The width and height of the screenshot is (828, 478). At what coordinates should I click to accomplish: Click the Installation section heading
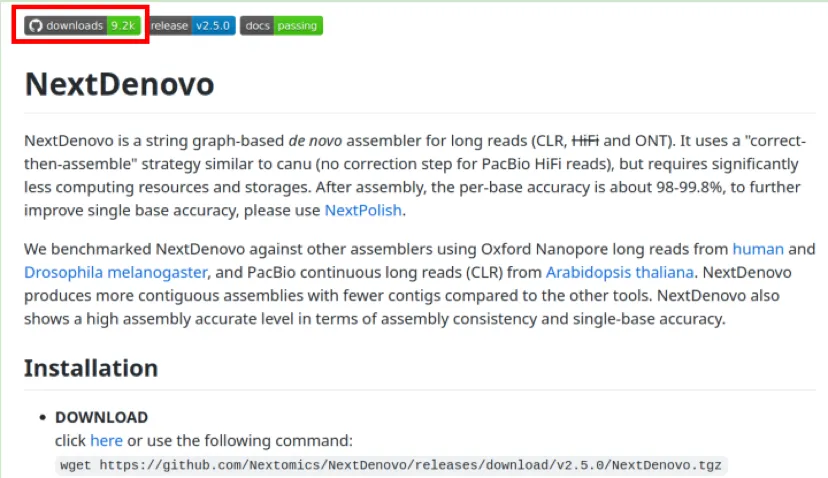click(x=91, y=368)
